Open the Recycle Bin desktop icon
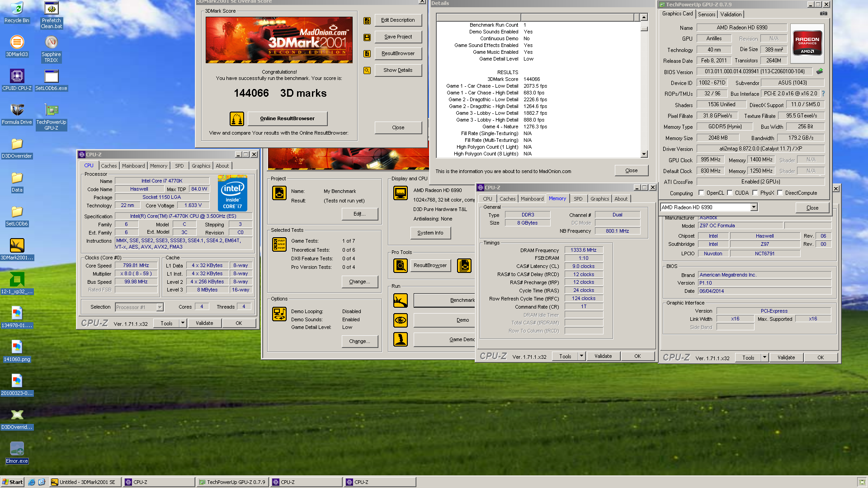 [17, 12]
